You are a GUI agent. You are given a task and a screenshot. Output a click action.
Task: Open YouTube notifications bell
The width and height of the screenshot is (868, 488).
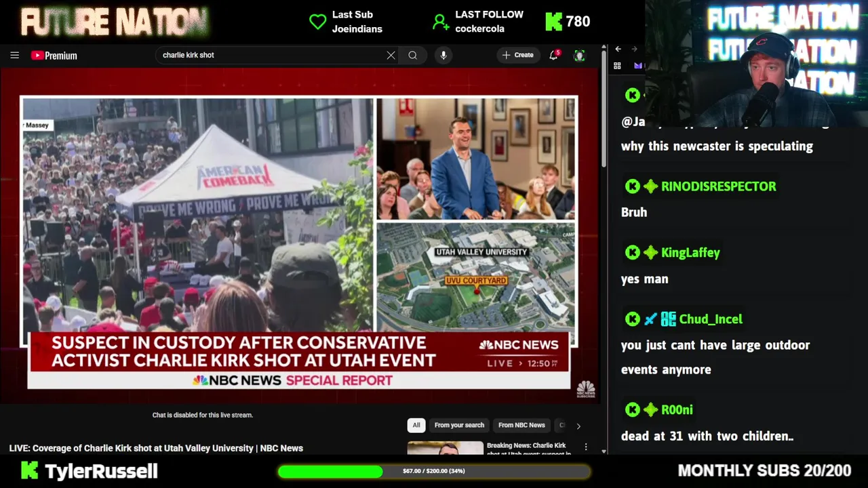(553, 56)
